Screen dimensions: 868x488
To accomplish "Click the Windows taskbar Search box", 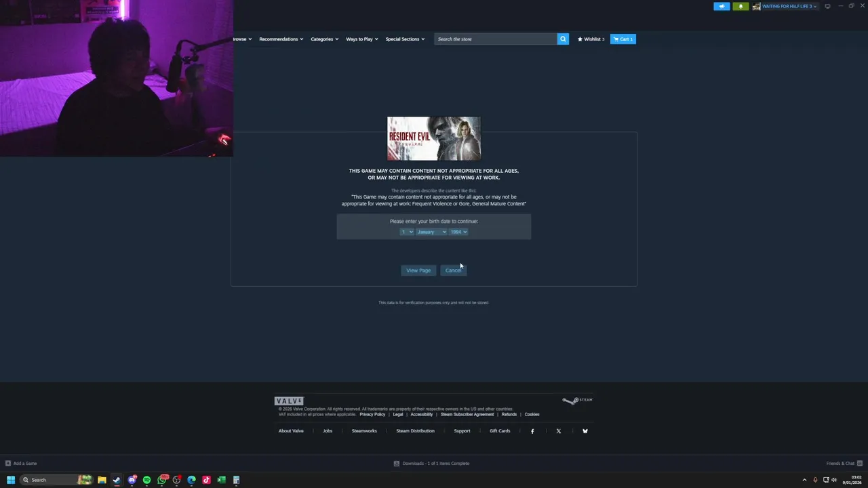I will (56, 480).
